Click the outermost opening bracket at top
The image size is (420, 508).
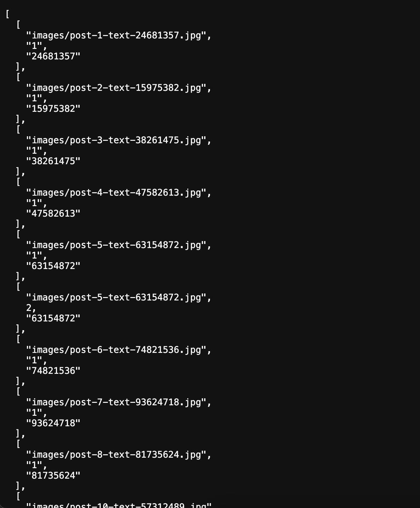tap(7, 14)
